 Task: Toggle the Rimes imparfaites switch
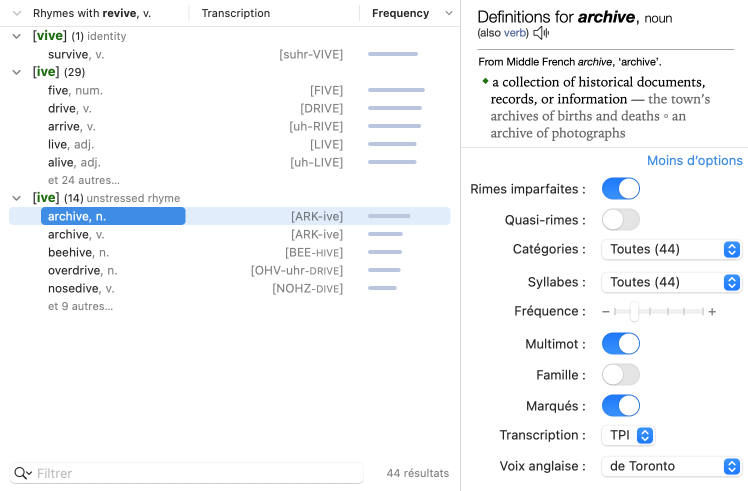pos(620,188)
